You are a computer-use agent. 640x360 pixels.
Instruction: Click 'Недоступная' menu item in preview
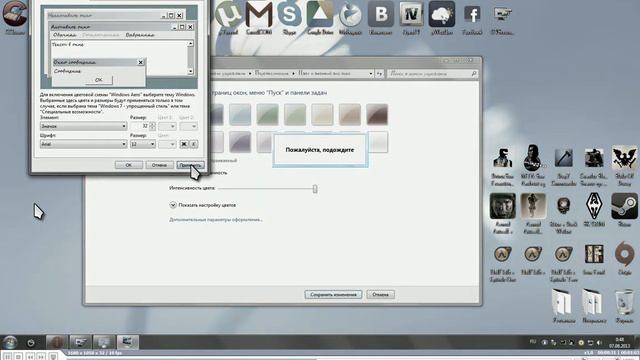point(100,35)
